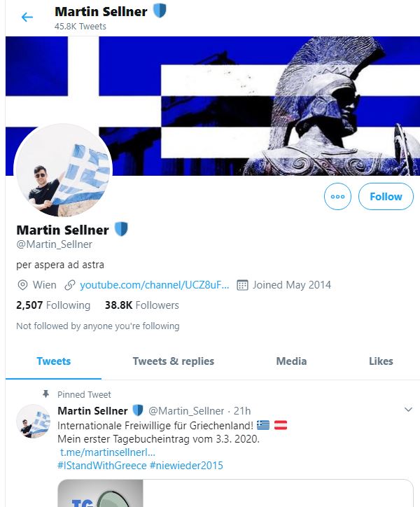Click the 21h timestamp on pinned tweet

(243, 411)
